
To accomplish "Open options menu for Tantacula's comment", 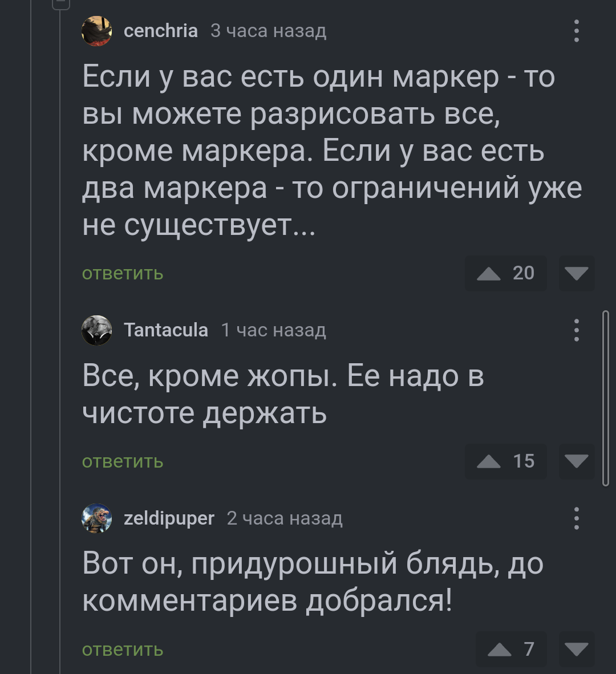I will (577, 330).
